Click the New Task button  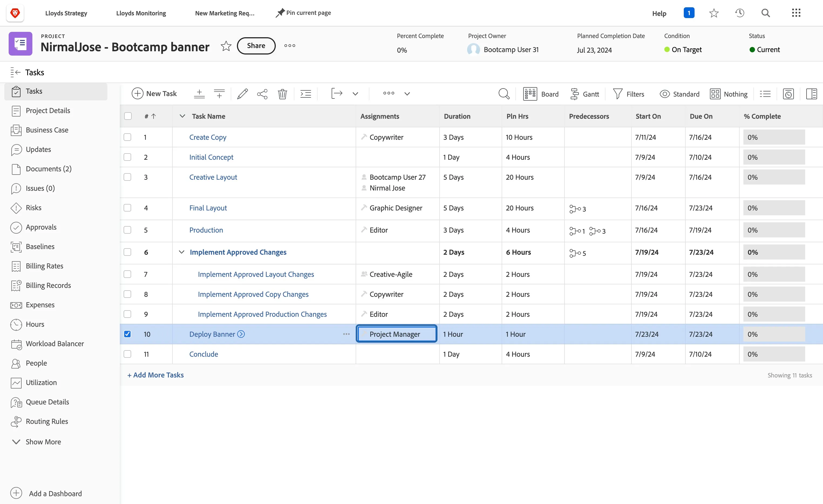[154, 94]
